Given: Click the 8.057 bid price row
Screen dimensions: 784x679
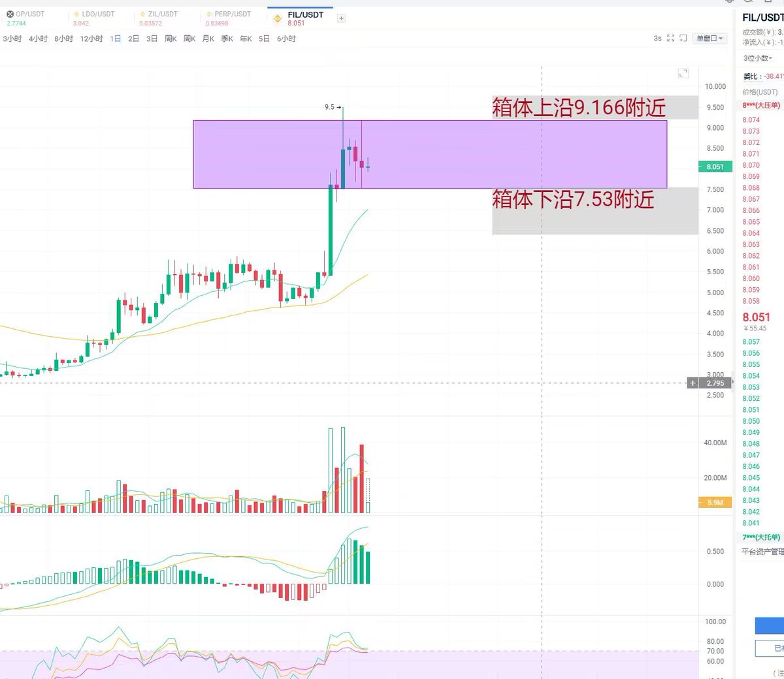Looking at the screenshot, I should pyautogui.click(x=751, y=341).
